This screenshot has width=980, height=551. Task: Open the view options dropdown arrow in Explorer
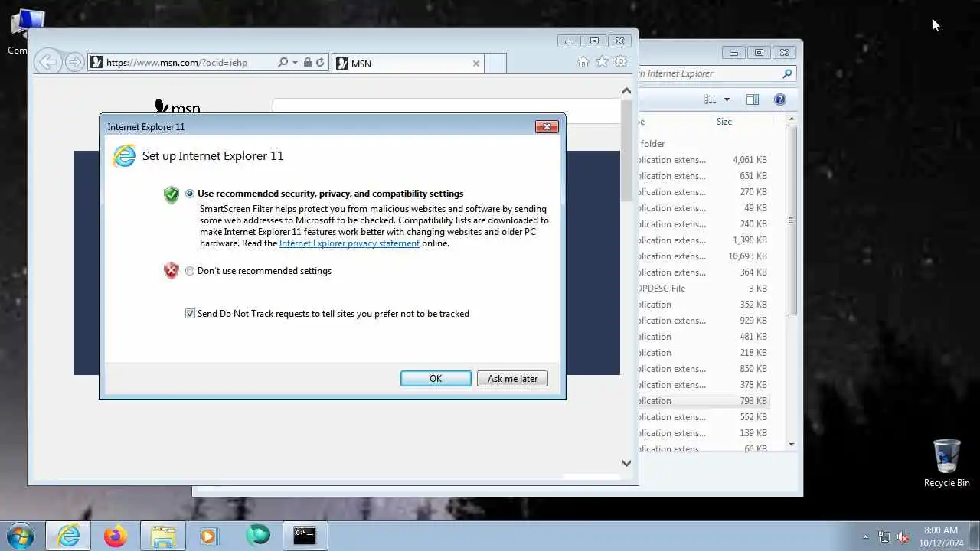tap(727, 99)
